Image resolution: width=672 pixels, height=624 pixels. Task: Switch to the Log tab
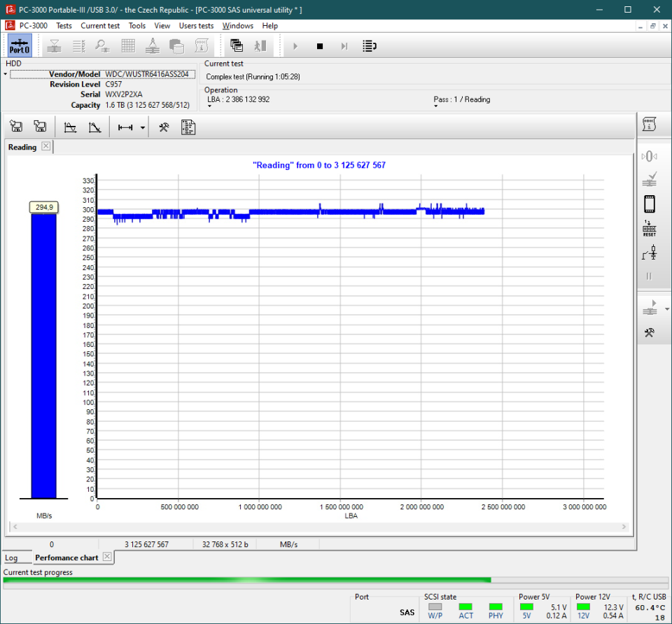(12, 558)
